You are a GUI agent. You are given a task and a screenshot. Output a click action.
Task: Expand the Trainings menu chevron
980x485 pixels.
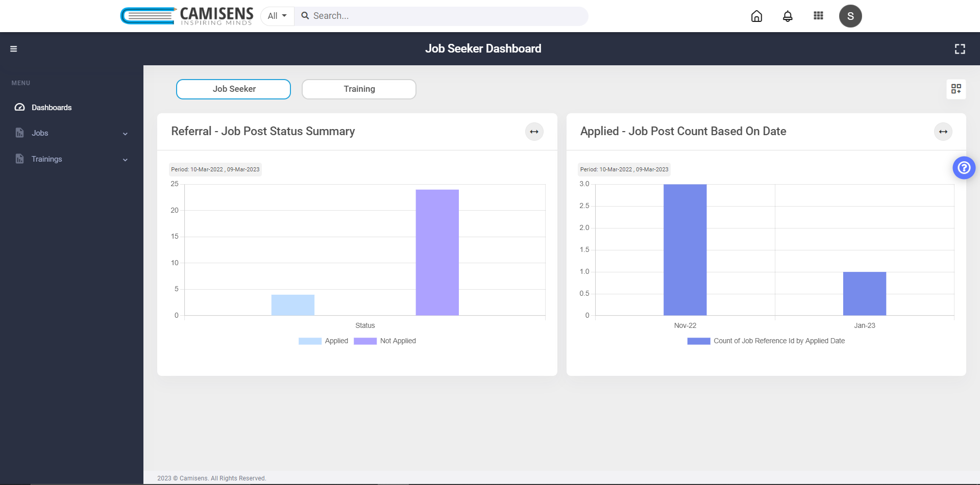click(x=125, y=160)
